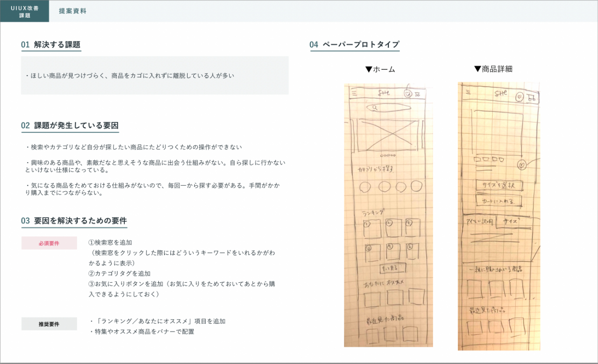Click the banner carousel pagination dots

tap(388, 155)
